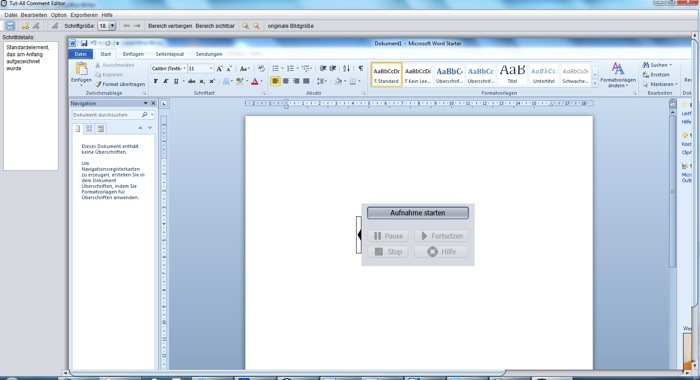Click the shading paint bucket color
The width and height of the screenshot is (700, 380).
coord(338,81)
